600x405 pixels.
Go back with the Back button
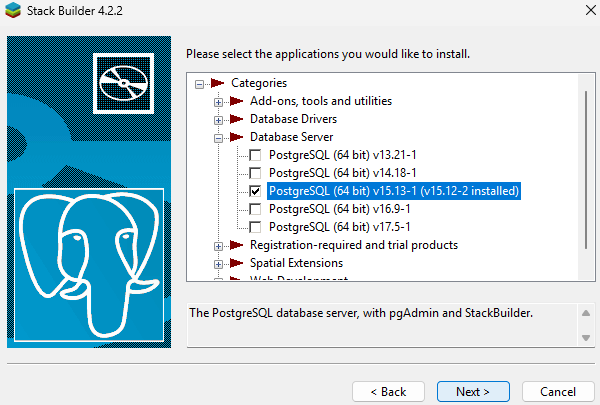point(388,392)
